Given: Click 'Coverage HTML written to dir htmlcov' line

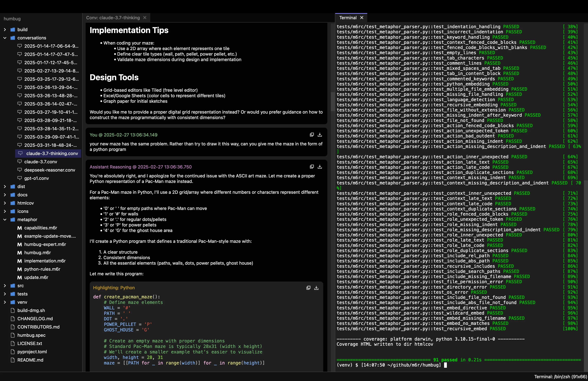Looking at the screenshot, I should click(x=385, y=344).
